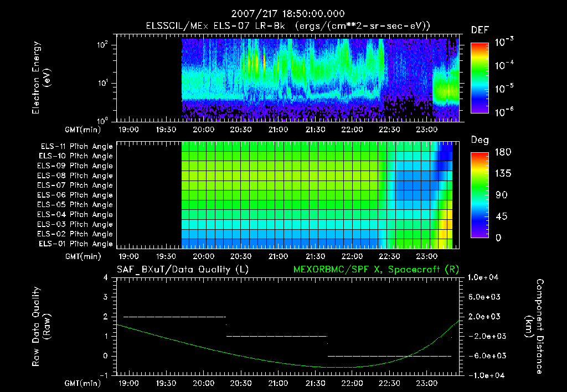
Task: Click the 90 tick on Deg scale
Action: coord(502,195)
